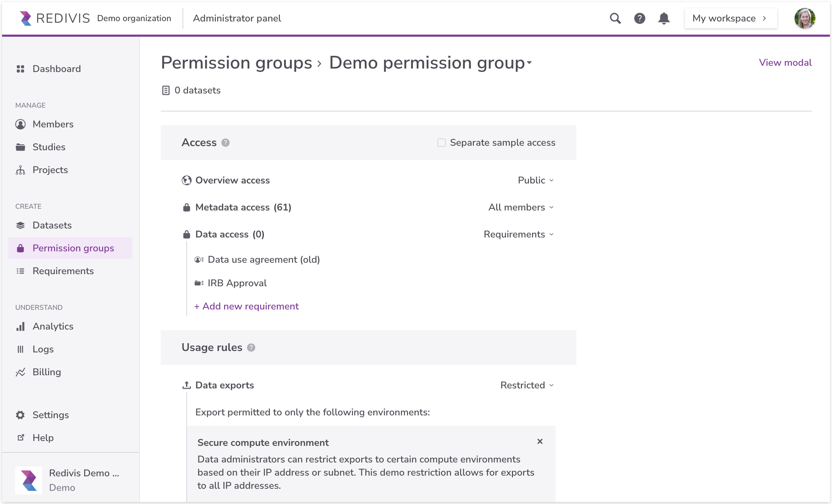832x504 pixels.
Task: Click the Help external link icon
Action: coord(21,438)
